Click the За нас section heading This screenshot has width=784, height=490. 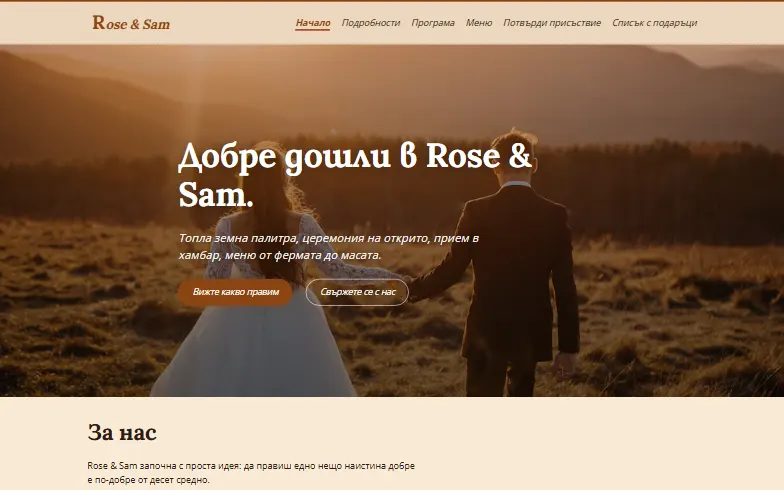pos(122,432)
